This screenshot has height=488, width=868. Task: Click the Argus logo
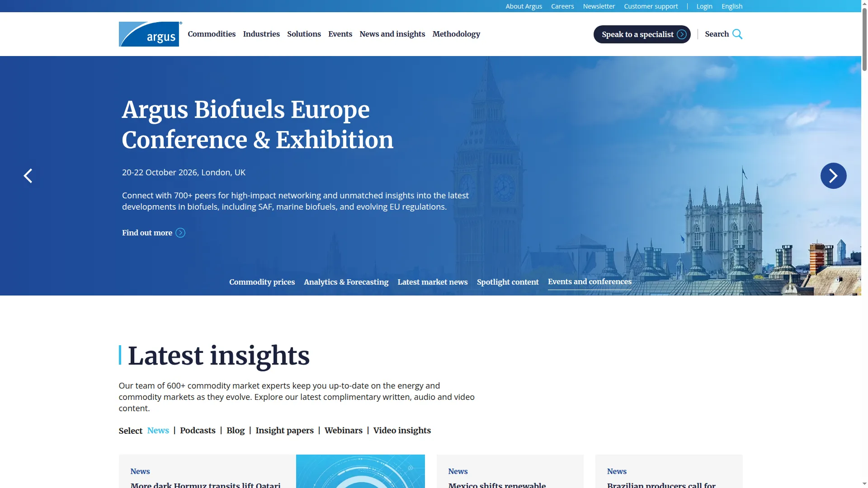click(x=150, y=34)
